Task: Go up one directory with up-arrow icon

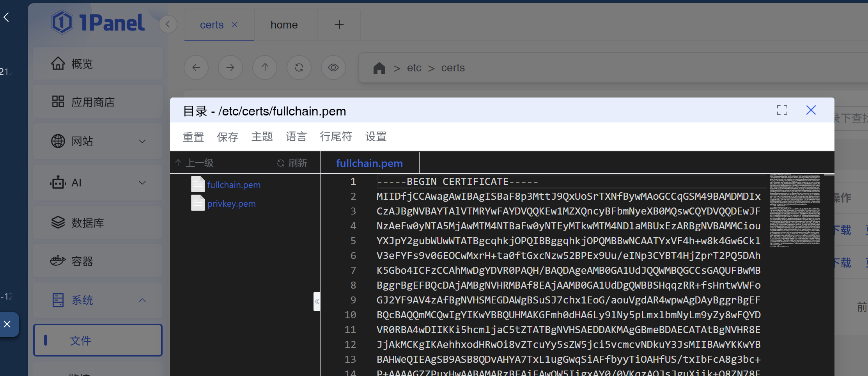Action: (265, 67)
